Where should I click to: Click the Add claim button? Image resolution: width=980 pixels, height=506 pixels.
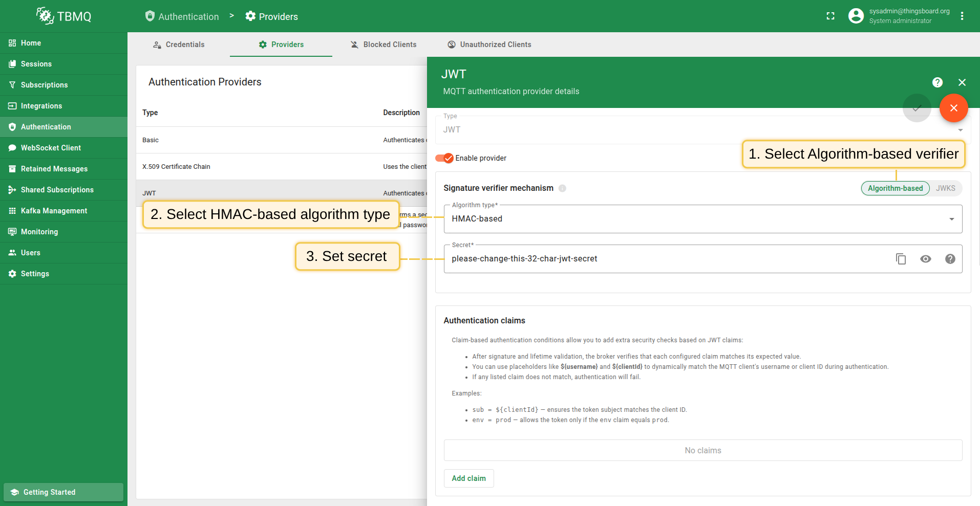468,478
